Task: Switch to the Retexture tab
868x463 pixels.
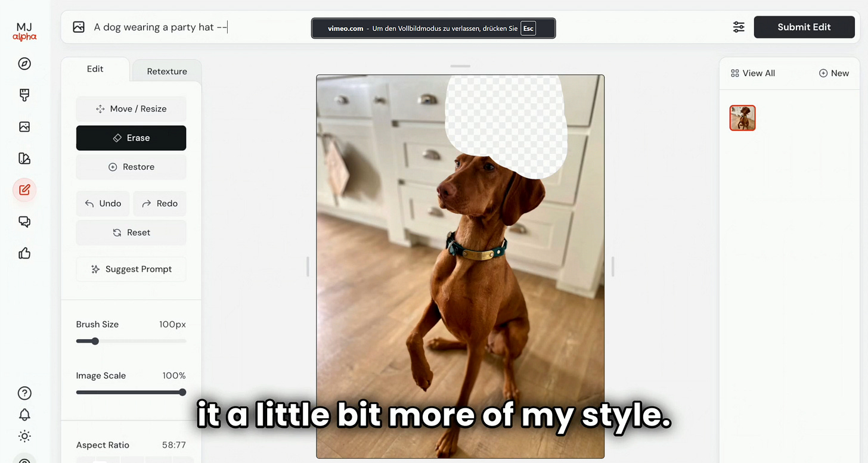Action: click(x=167, y=72)
